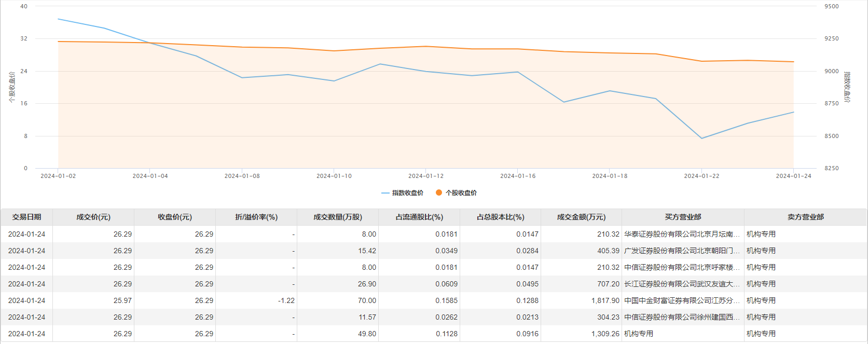
Task: Click the 占流通股比(%) column header
Action: click(x=419, y=217)
